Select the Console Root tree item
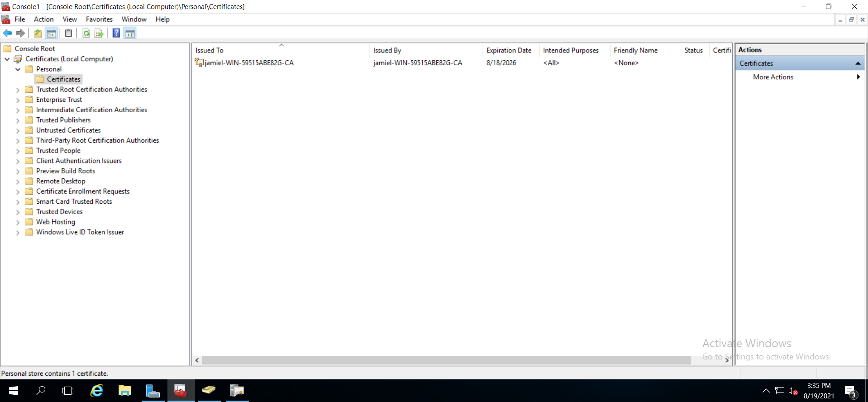The image size is (868, 402). tap(35, 48)
